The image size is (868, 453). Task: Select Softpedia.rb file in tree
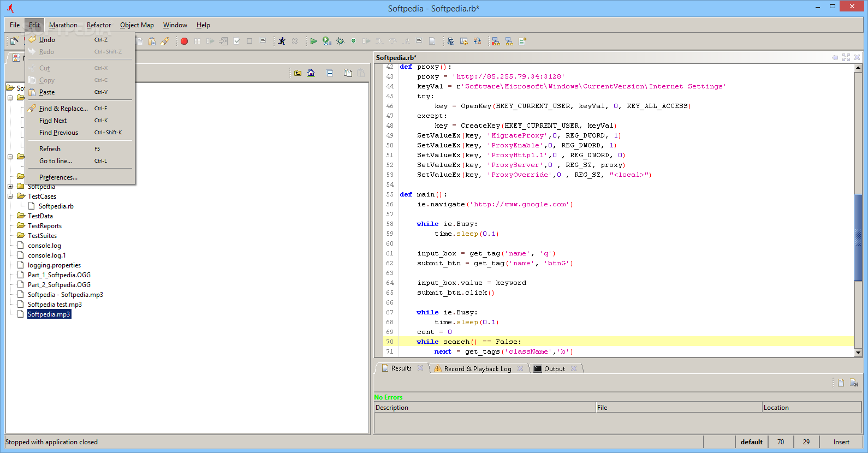[x=56, y=206]
